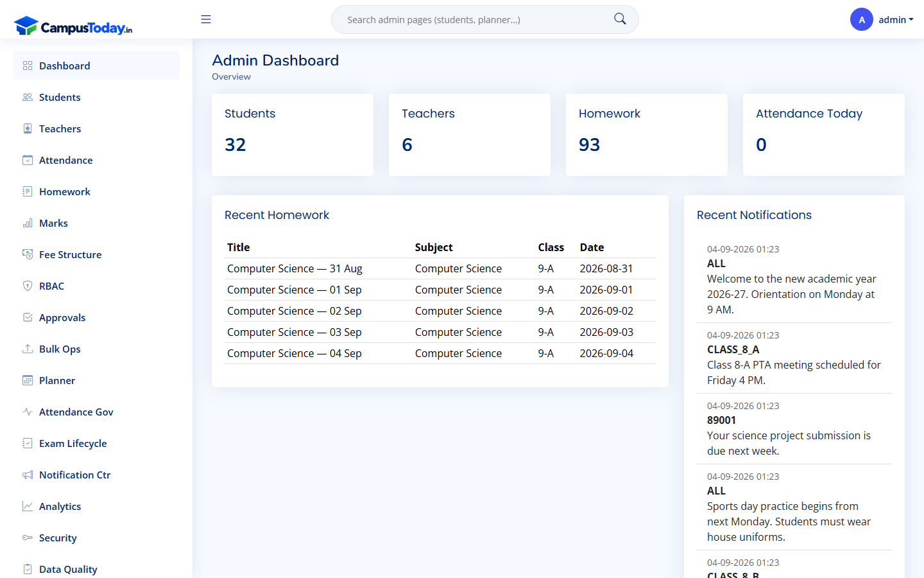924x578 pixels.
Task: Click the Homework list icon in sidebar
Action: 28,191
